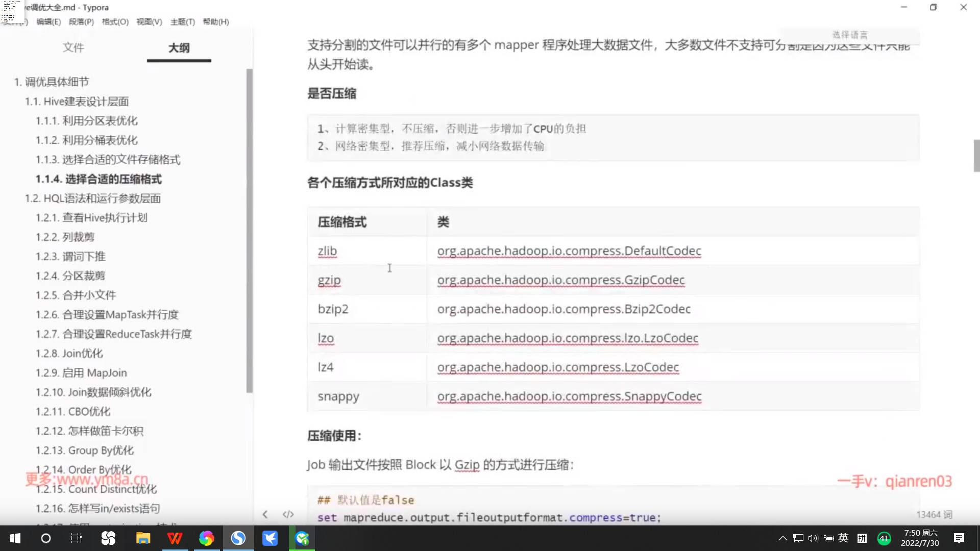Open Task View on the taskbar

click(76, 538)
